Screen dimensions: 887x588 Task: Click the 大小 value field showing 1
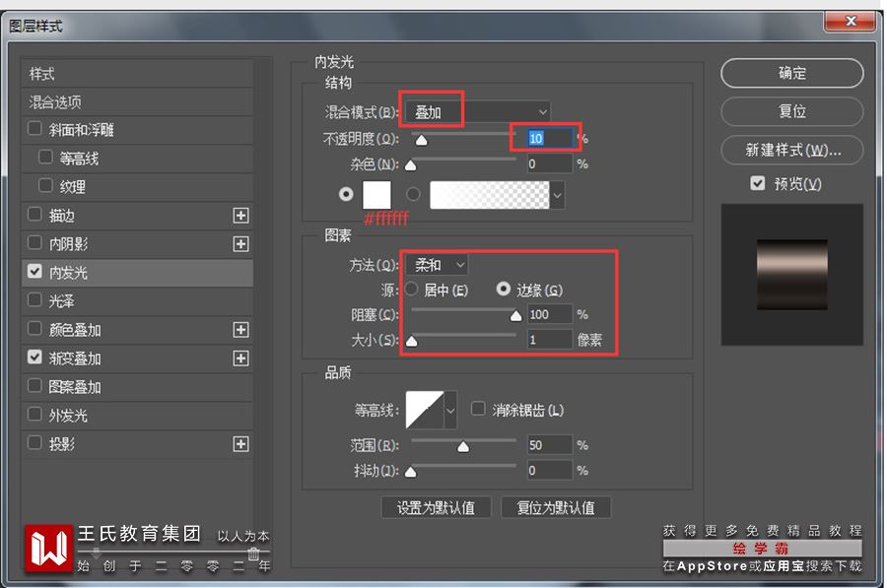click(549, 340)
